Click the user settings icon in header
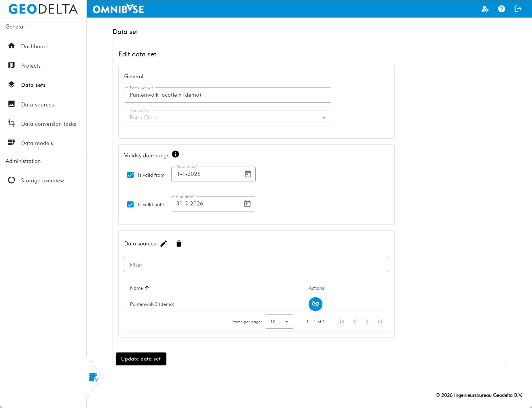The height and width of the screenshot is (408, 532). [x=485, y=9]
